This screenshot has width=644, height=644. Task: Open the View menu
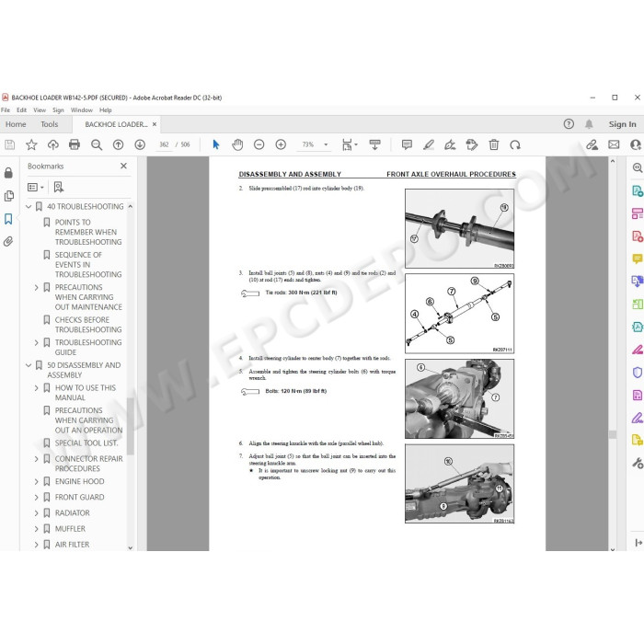[x=40, y=110]
